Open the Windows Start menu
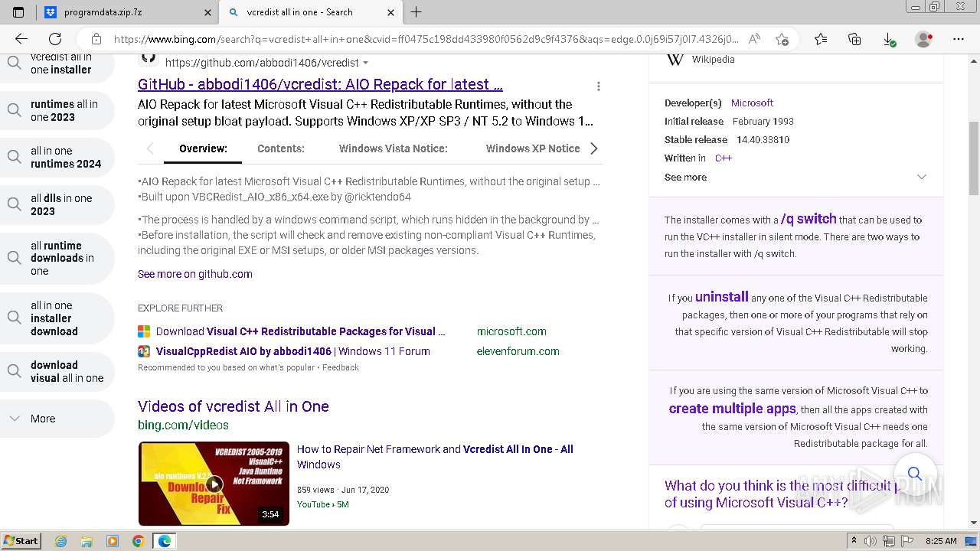This screenshot has width=980, height=551. point(21,541)
